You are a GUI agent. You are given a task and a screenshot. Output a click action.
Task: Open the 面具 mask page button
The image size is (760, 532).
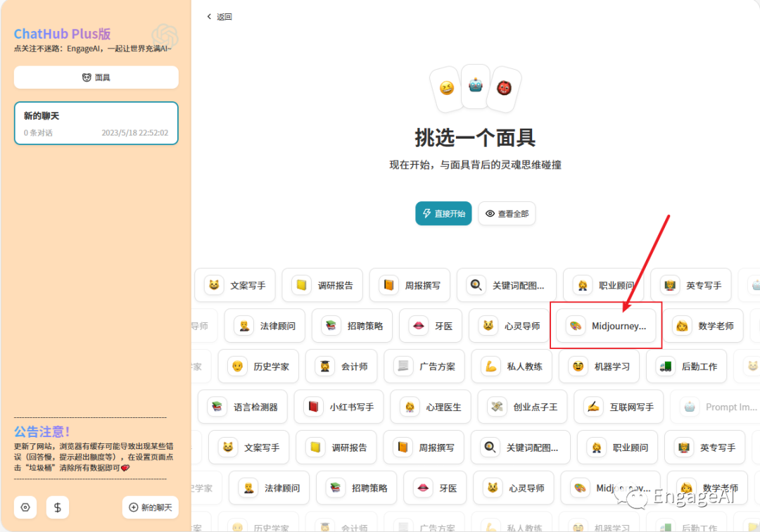coord(96,77)
